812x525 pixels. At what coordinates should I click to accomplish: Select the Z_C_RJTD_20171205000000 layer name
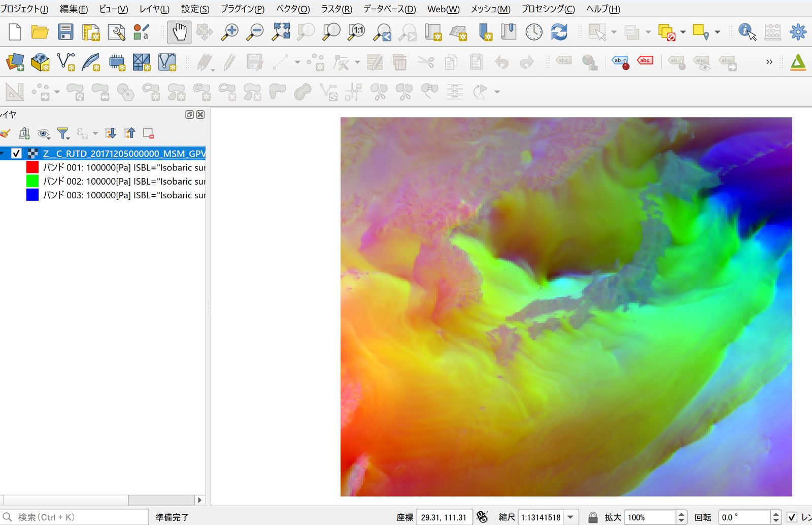tap(124, 153)
